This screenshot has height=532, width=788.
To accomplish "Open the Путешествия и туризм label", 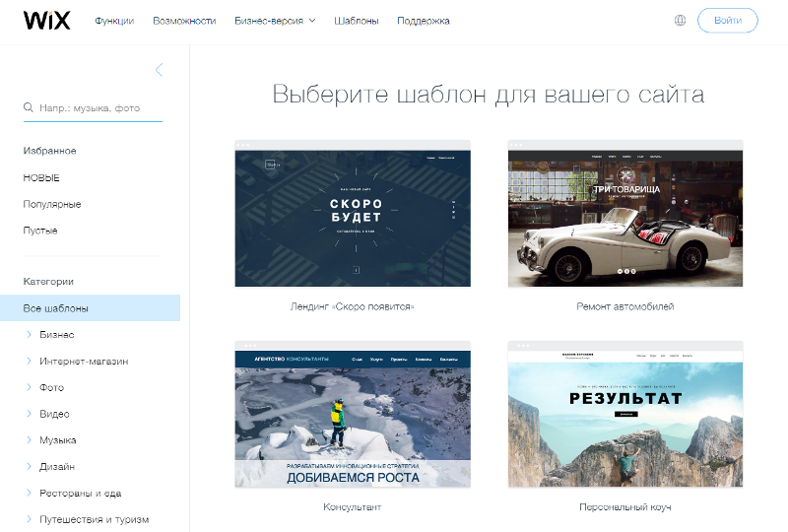I will 94,519.
